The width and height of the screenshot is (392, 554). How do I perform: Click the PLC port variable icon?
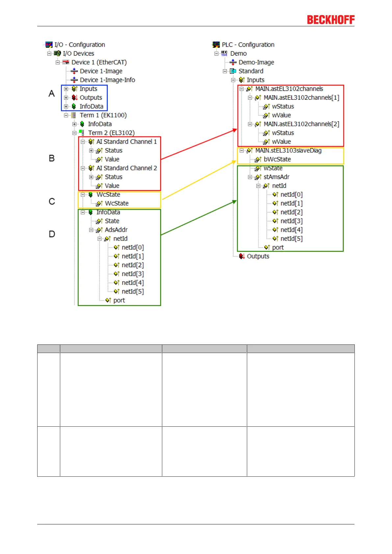tap(267, 247)
